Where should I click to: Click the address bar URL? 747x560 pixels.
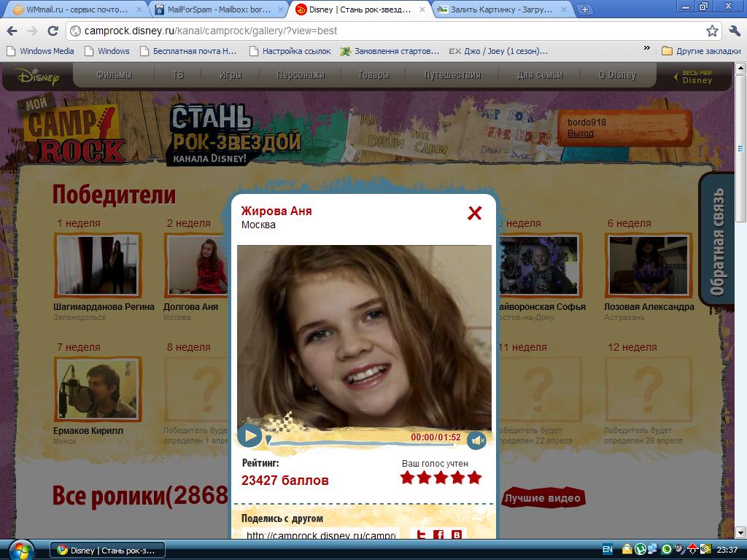point(210,31)
